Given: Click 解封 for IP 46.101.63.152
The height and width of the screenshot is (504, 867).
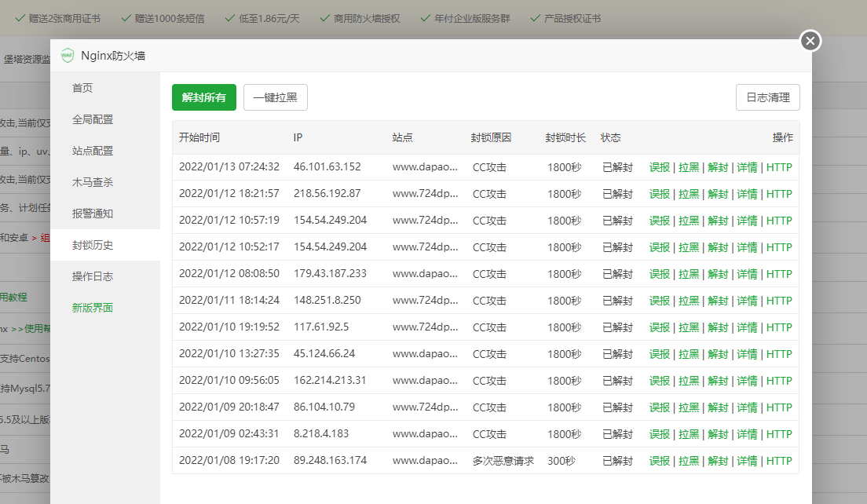Looking at the screenshot, I should tap(718, 167).
